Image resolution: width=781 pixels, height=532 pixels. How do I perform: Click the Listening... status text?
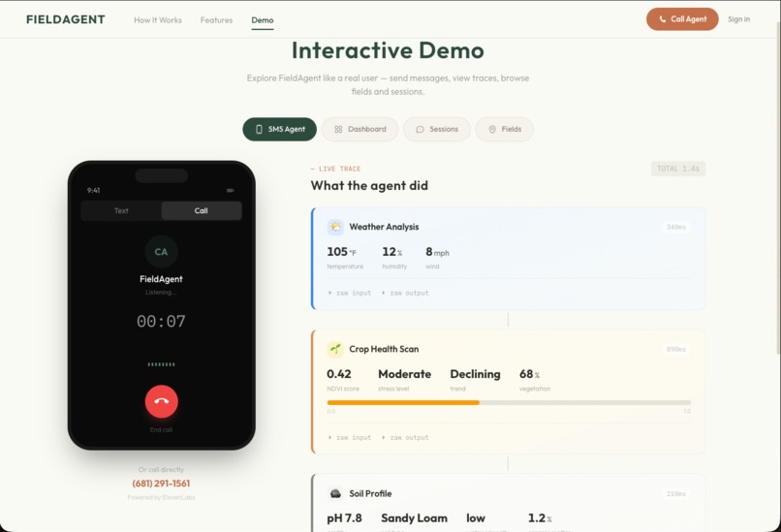pyautogui.click(x=161, y=293)
